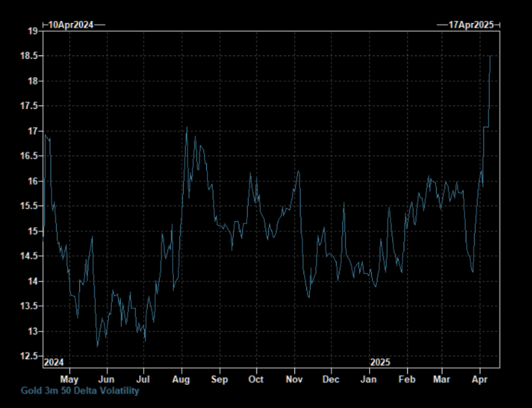Screen dimensions: 532x408
Task: Click the Jul month label on the x-axis
Action: 143,378
